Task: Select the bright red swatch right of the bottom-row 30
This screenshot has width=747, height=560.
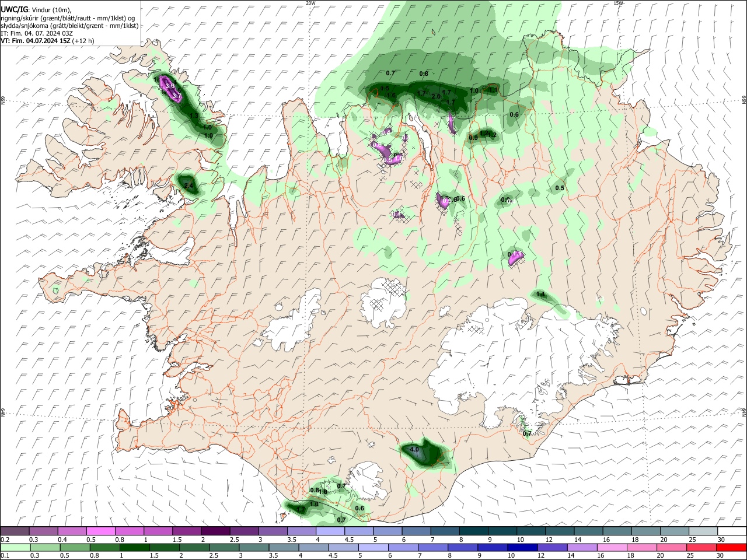Action: pyautogui.click(x=731, y=548)
